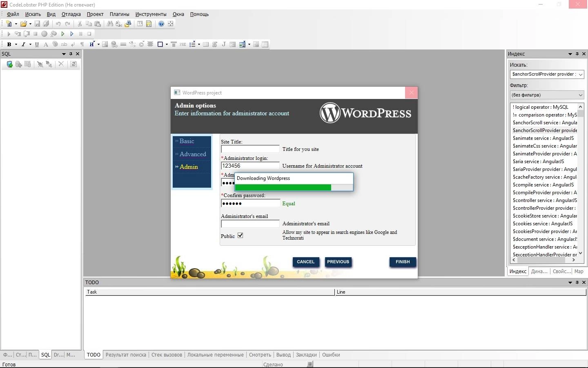Click the blue Help question mark icon
This screenshot has width=588, height=368.
point(161,24)
